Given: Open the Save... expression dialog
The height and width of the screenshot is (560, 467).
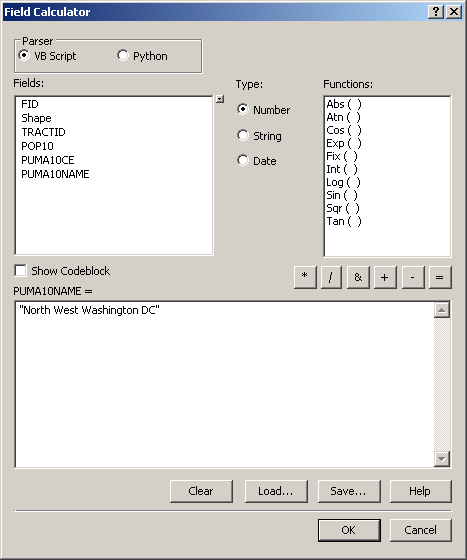Looking at the screenshot, I should [349, 491].
